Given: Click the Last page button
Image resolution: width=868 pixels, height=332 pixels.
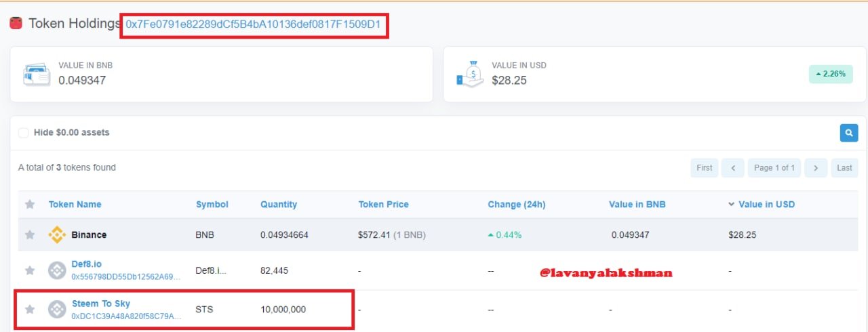Looking at the screenshot, I should (844, 168).
